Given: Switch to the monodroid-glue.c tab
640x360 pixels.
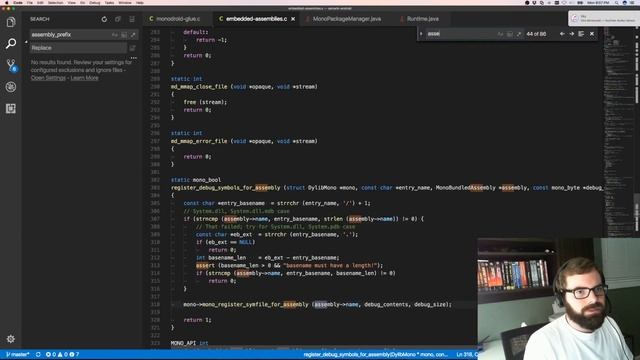Looking at the screenshot, I should [178, 19].
